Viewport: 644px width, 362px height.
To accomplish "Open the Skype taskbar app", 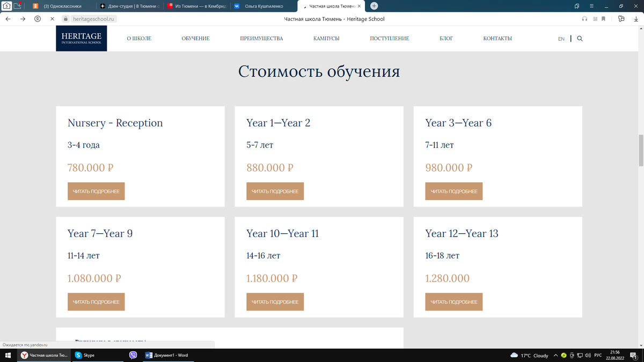I will coord(98,355).
